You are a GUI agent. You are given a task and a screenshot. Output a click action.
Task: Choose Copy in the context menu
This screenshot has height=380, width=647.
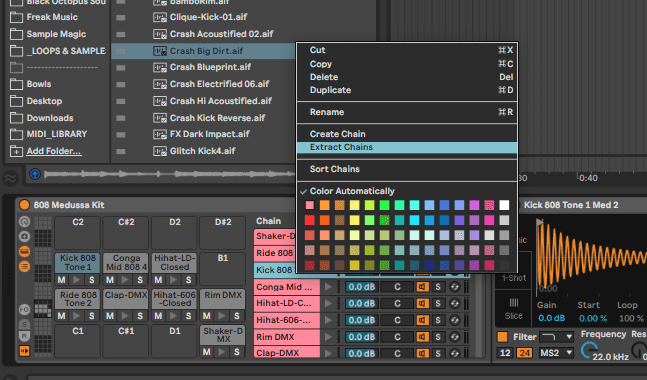point(407,64)
